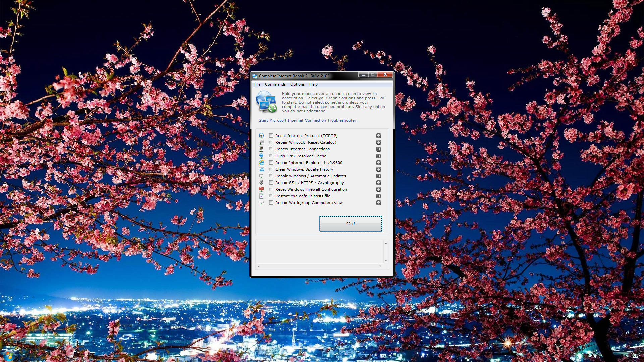
Task: Open the Commands menu
Action: pos(275,84)
